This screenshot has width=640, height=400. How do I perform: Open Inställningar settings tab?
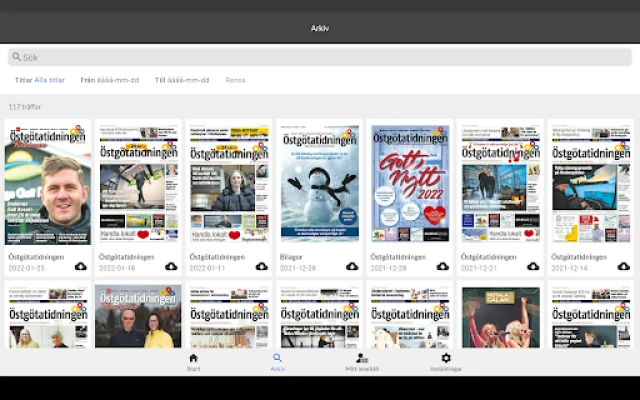click(446, 362)
